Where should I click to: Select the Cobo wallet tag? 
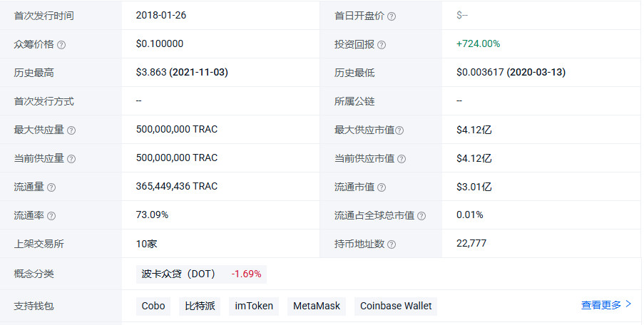153,306
